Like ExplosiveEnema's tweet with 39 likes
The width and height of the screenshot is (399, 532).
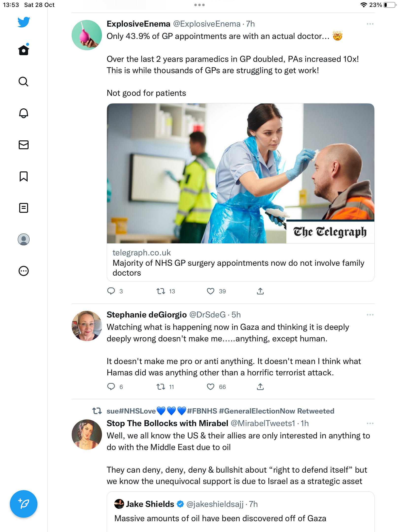[211, 291]
